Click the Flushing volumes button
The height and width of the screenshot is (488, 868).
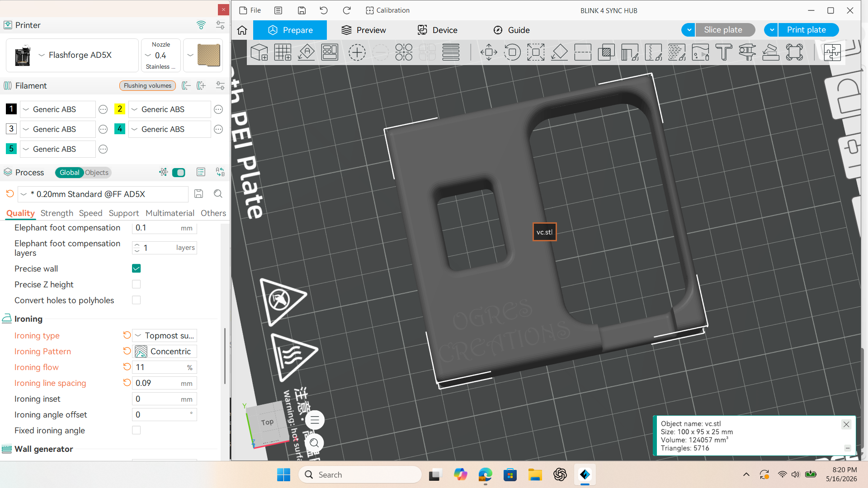coord(147,86)
